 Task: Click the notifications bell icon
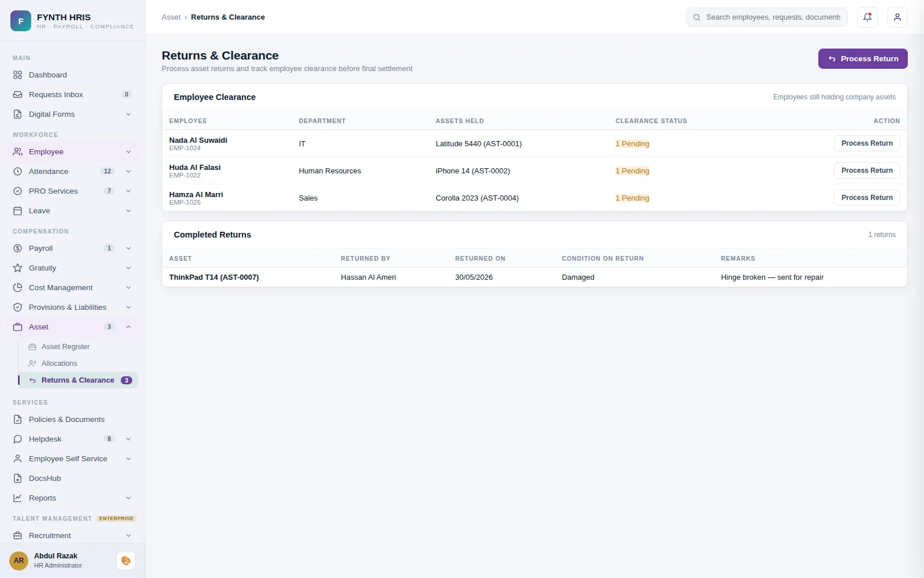point(867,17)
